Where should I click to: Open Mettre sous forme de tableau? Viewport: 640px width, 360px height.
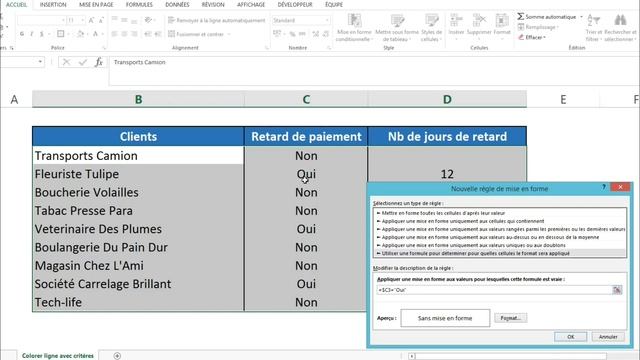(397, 27)
